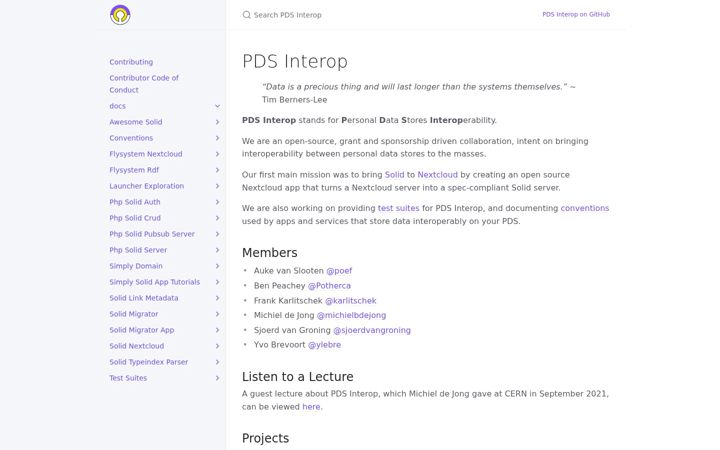Image resolution: width=720 pixels, height=450 pixels.
Task: Expand the Solid Link Metadata chevron
Action: (x=217, y=298)
